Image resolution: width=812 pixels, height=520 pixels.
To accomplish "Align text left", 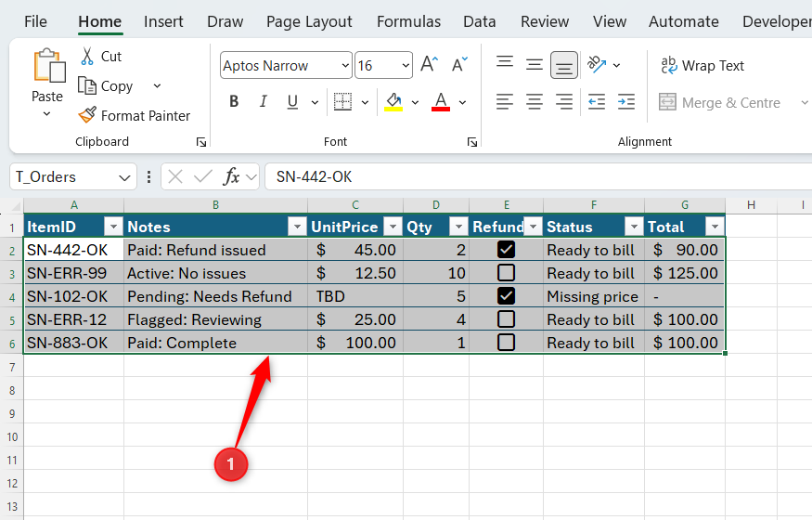I will (505, 102).
